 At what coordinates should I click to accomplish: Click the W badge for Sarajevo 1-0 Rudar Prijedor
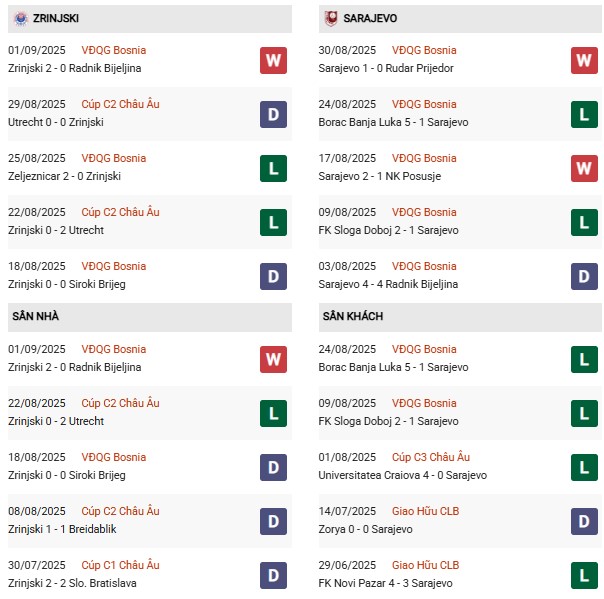click(584, 60)
